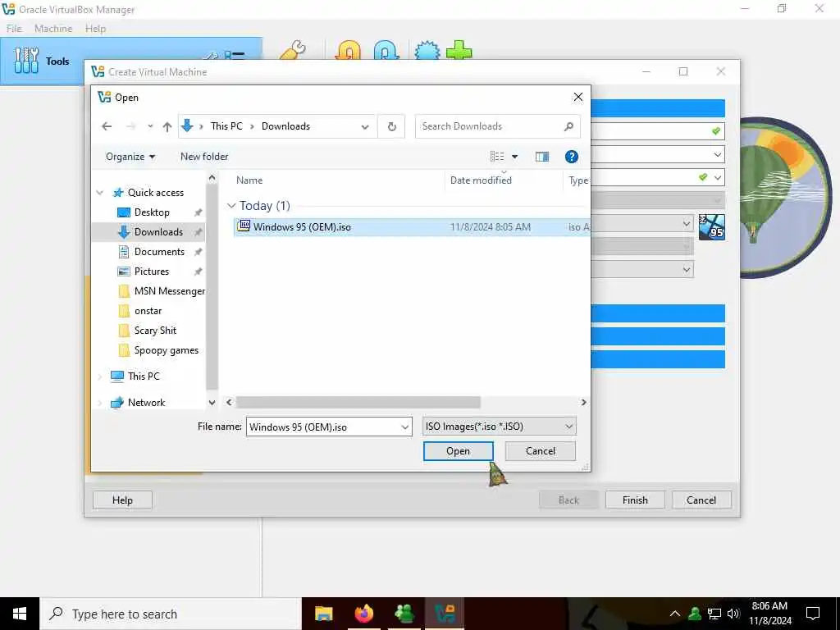Open MSN Messenger from taskbar
The image size is (840, 630).
[x=404, y=614]
